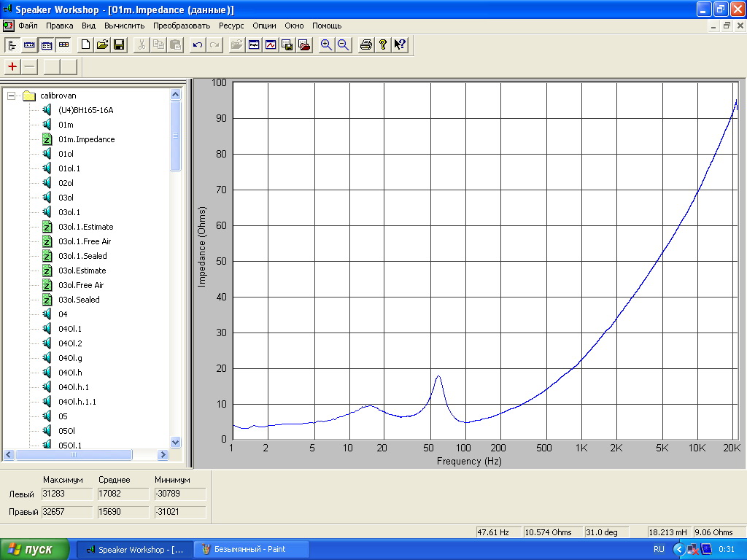Open the Преобразовать menu
Viewport: 747px width, 560px height.
click(182, 26)
